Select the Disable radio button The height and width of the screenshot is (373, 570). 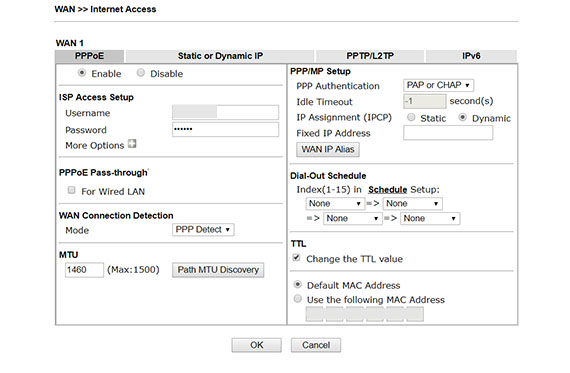click(x=141, y=73)
